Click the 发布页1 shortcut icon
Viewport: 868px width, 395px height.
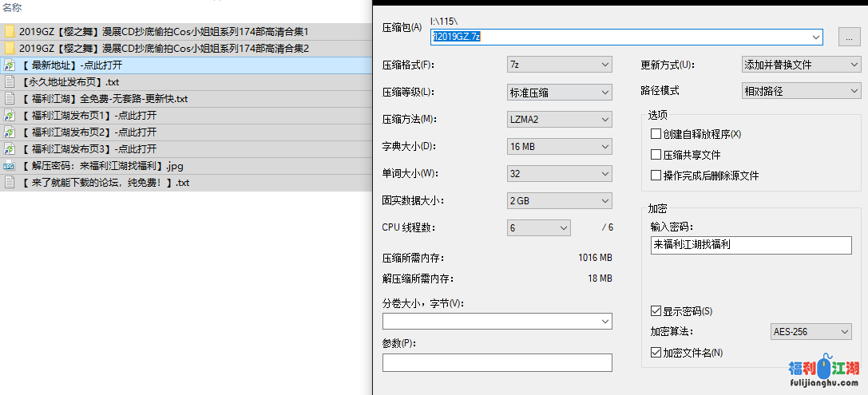[10, 116]
